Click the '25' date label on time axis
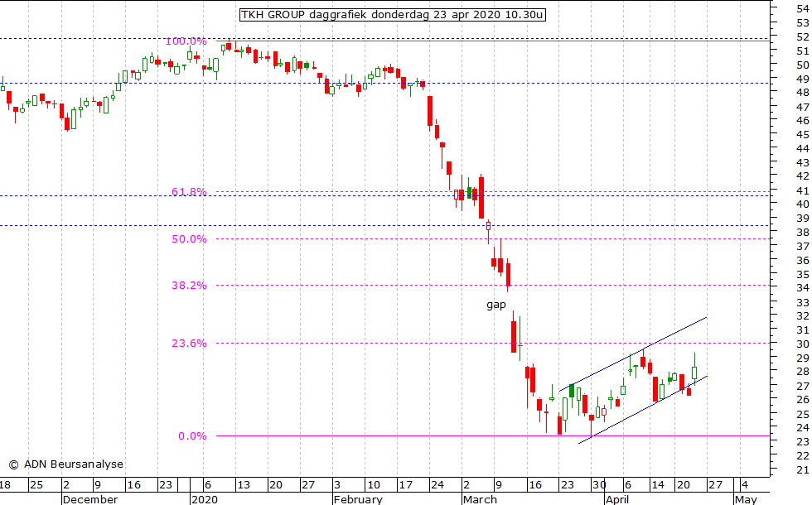This screenshot has height=505, width=812. pos(36,485)
